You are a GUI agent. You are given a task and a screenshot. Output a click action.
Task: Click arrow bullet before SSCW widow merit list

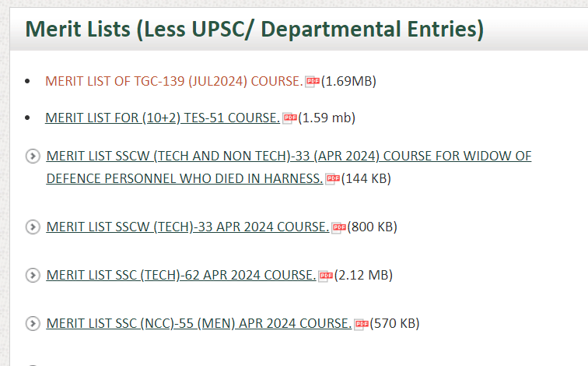(x=33, y=157)
